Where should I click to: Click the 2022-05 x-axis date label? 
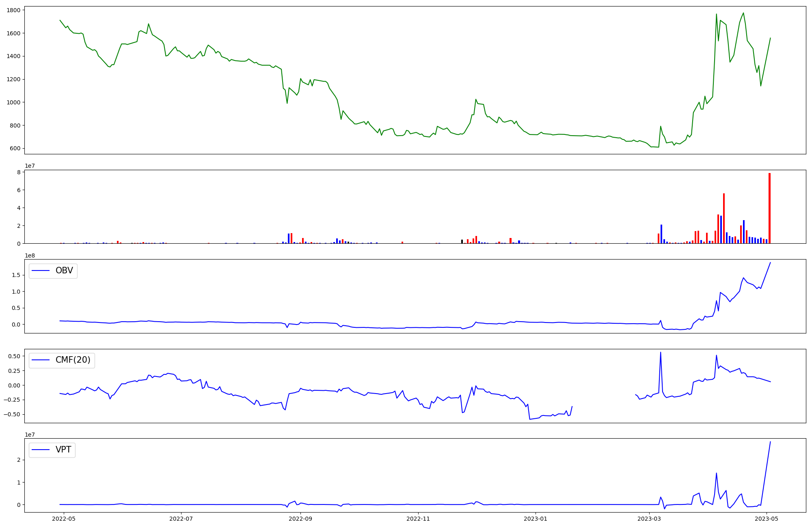click(x=64, y=519)
